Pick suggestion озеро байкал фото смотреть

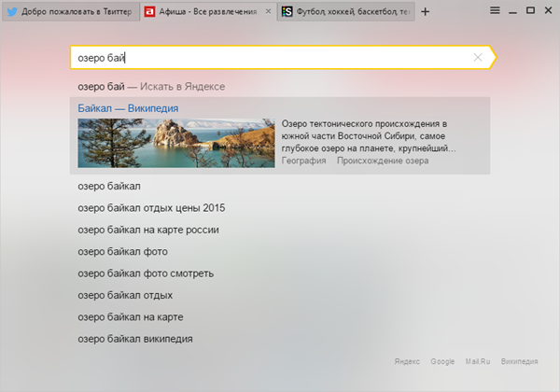click(146, 273)
